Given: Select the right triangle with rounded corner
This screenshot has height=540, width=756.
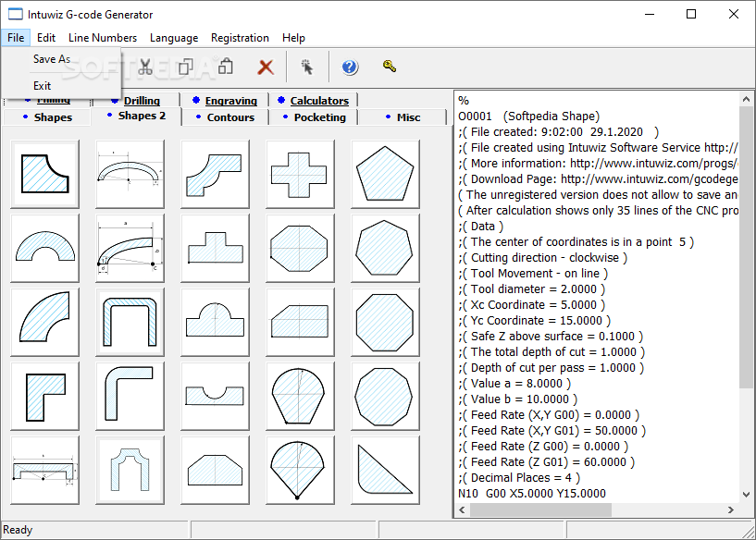Looking at the screenshot, I should (x=385, y=470).
